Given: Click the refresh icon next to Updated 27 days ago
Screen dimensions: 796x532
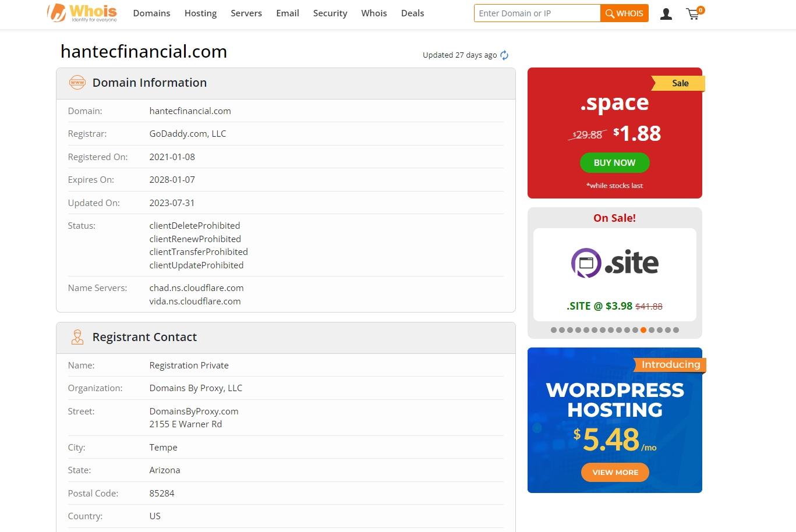Looking at the screenshot, I should click(504, 55).
